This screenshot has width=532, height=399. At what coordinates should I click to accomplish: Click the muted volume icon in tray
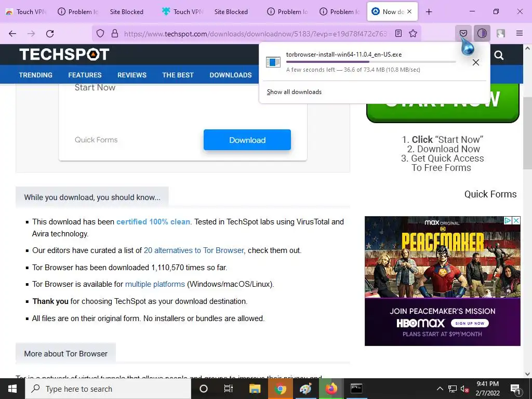coord(464,389)
